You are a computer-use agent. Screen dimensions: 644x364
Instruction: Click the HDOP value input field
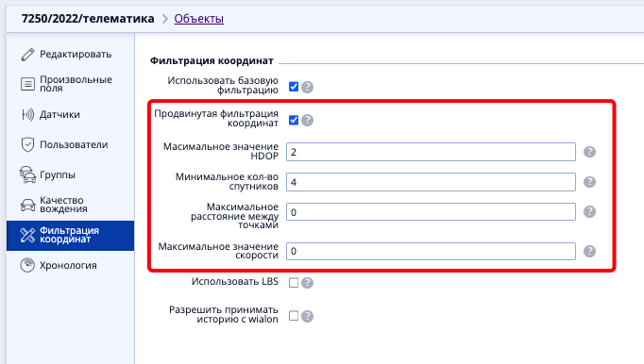click(431, 152)
